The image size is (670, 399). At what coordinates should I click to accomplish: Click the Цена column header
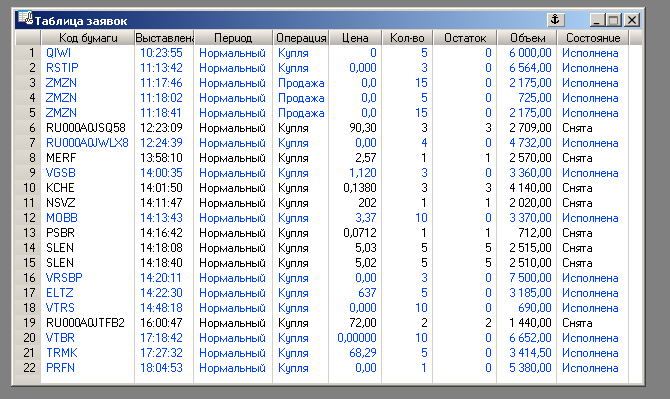[355, 38]
